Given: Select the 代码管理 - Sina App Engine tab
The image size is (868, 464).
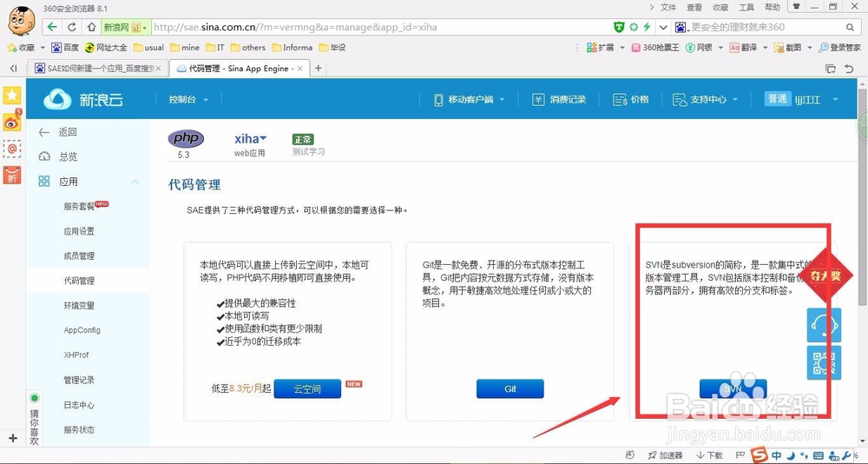Looking at the screenshot, I should pyautogui.click(x=240, y=68).
